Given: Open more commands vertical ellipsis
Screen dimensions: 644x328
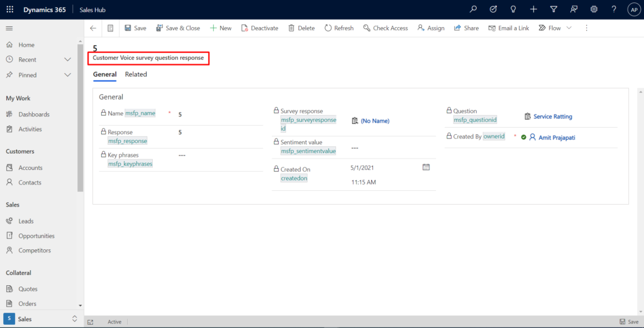Looking at the screenshot, I should pyautogui.click(x=587, y=28).
